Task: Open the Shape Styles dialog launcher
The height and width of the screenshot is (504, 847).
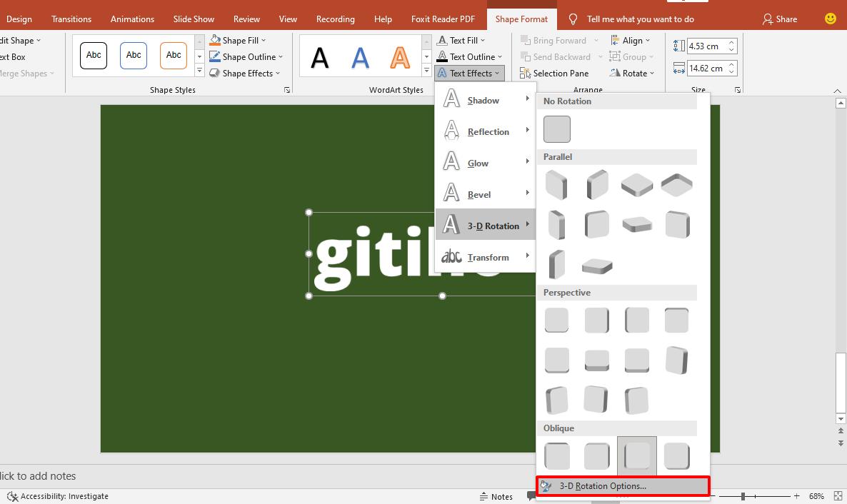Action: (x=287, y=90)
